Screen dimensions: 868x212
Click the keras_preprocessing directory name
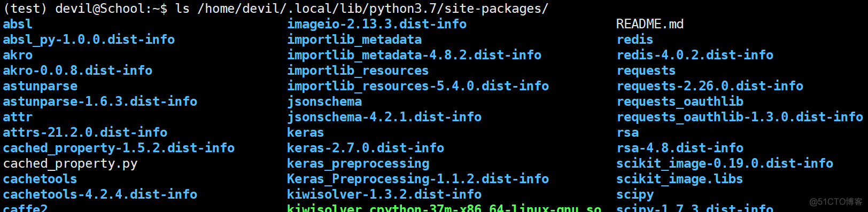coord(358,163)
